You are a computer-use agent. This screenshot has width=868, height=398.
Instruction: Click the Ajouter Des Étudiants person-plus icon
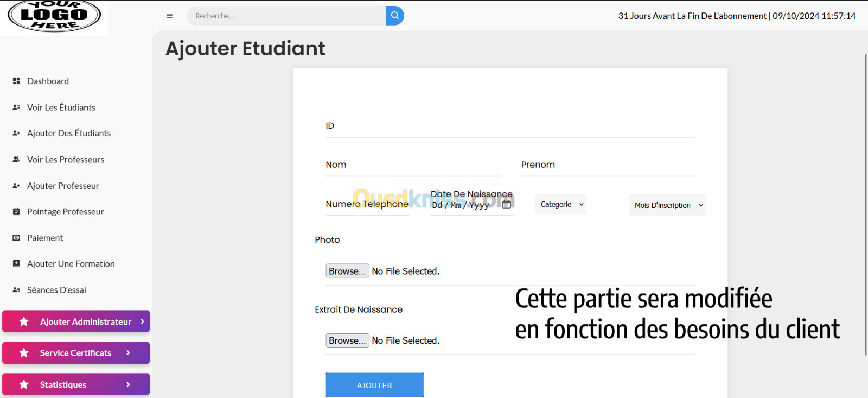tap(16, 133)
